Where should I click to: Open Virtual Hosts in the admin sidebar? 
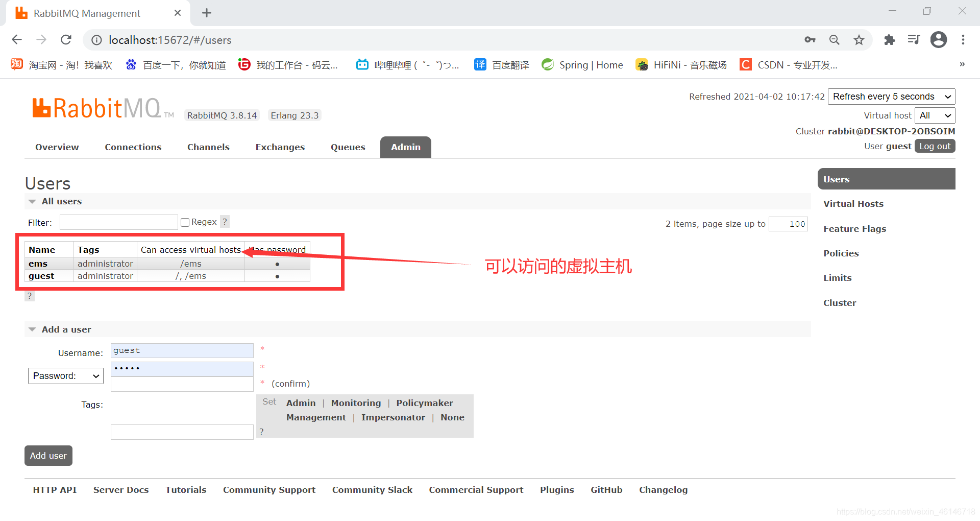[853, 204]
